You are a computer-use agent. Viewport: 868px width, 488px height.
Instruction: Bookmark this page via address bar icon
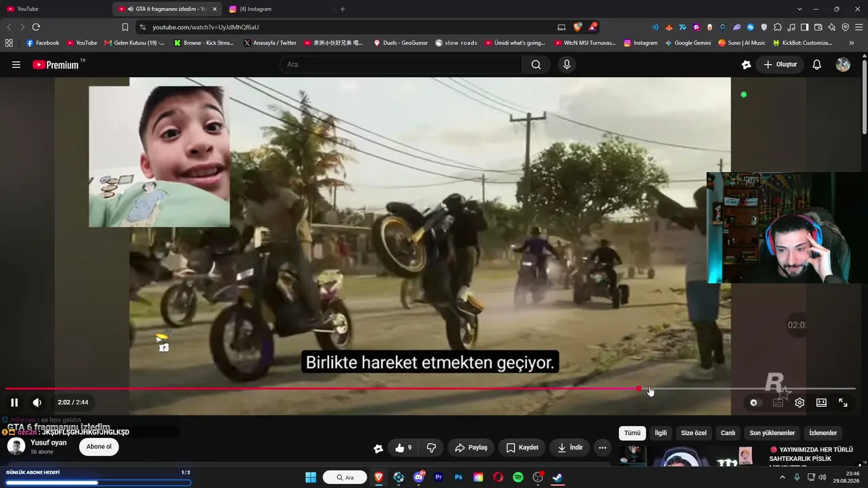tap(125, 27)
